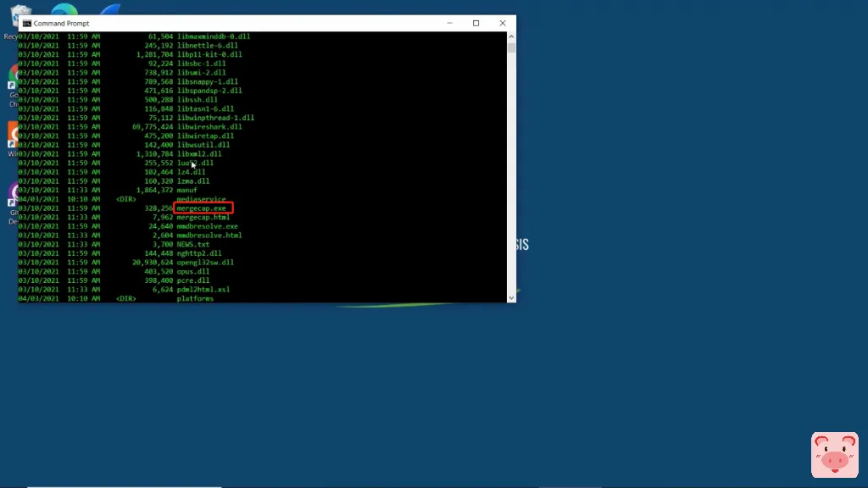Maximize the Command Prompt window

point(476,23)
